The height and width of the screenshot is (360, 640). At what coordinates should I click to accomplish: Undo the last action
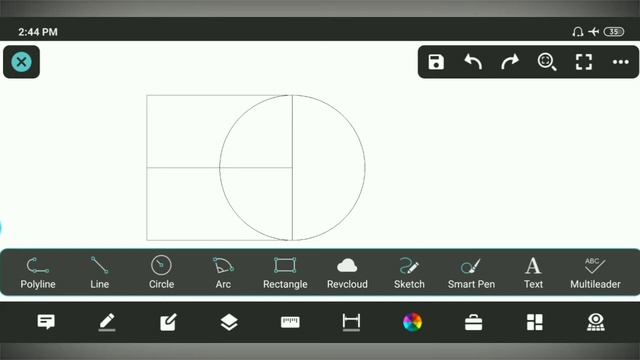[473, 62]
